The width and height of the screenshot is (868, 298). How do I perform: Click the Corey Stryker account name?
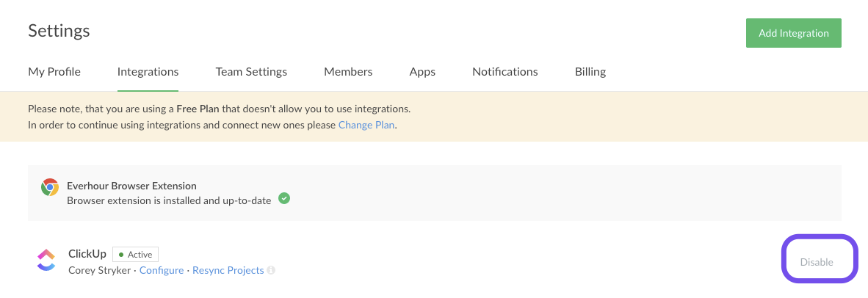tap(101, 270)
